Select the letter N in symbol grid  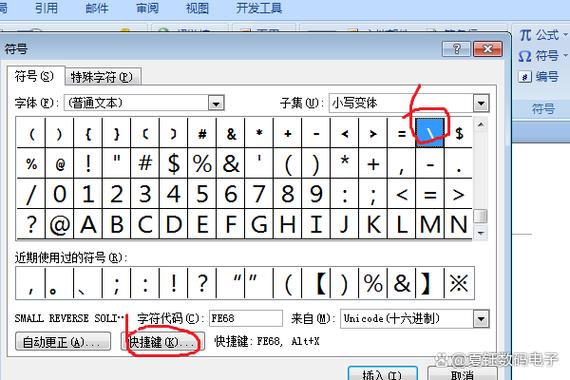click(x=458, y=224)
